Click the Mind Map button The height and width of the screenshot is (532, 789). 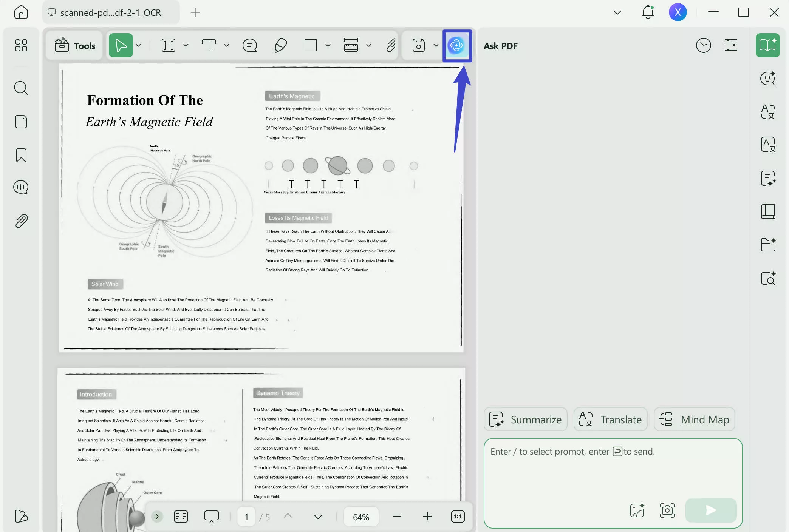coord(694,419)
